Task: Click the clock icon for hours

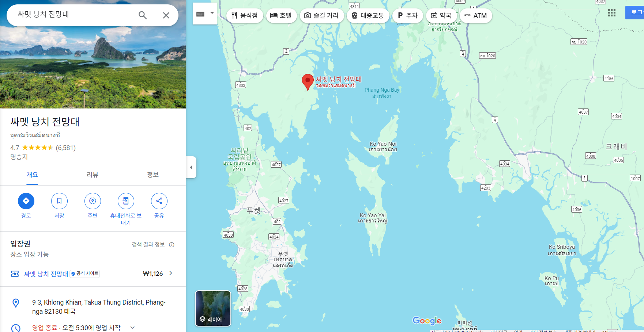Action: (16, 328)
